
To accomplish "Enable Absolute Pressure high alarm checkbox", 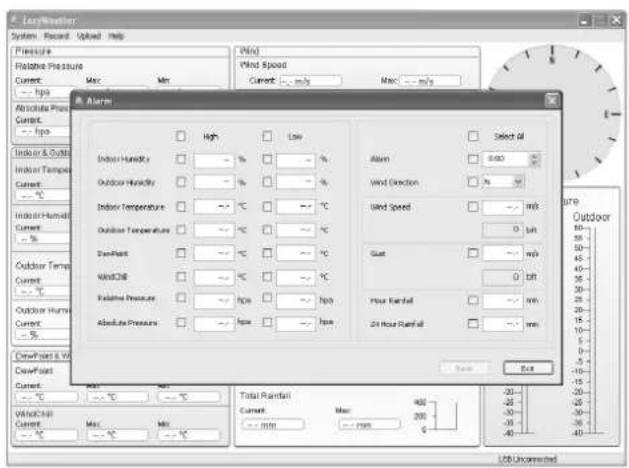I will 181,322.
